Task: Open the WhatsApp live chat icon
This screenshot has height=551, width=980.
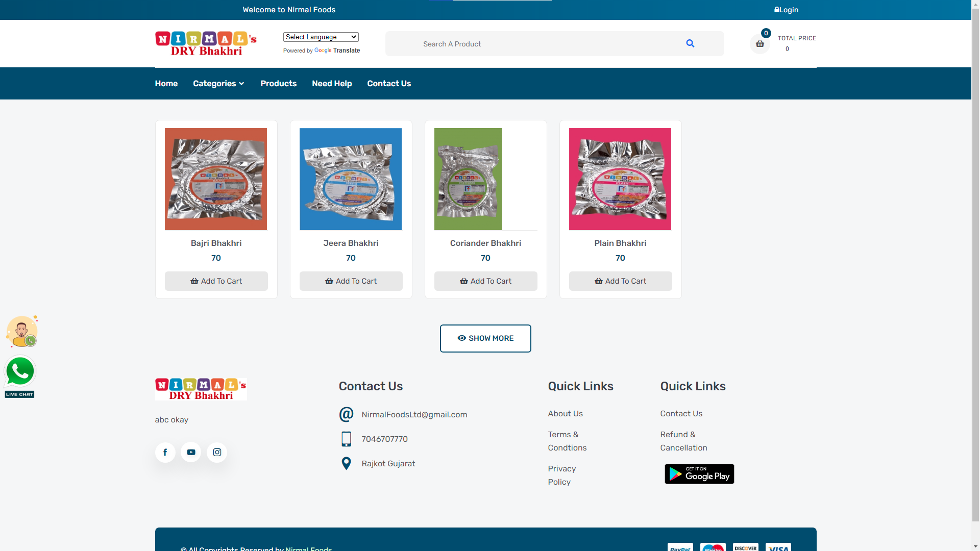Action: [20, 377]
